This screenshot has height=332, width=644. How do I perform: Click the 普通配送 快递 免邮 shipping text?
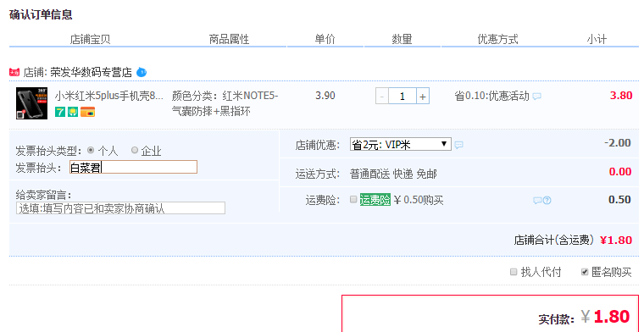coord(393,174)
